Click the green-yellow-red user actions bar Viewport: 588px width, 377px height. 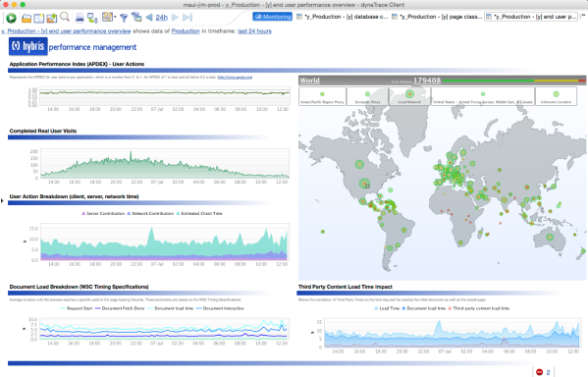[x=513, y=81]
